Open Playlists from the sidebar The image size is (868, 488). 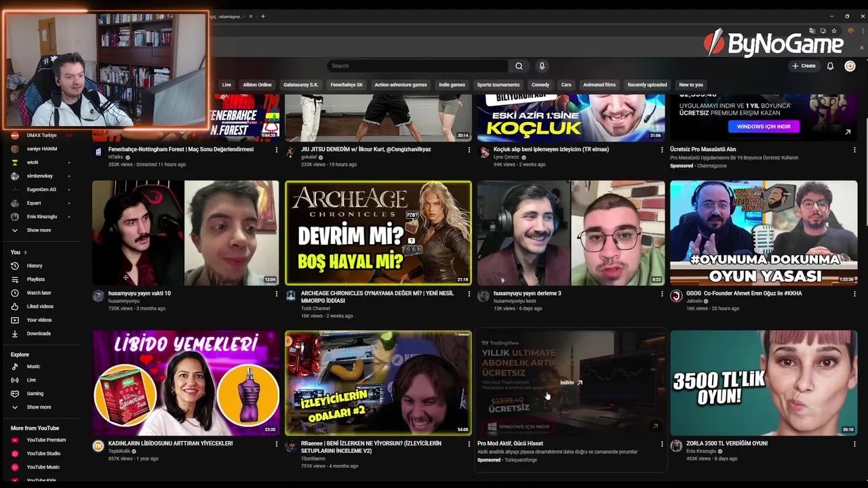(x=35, y=279)
